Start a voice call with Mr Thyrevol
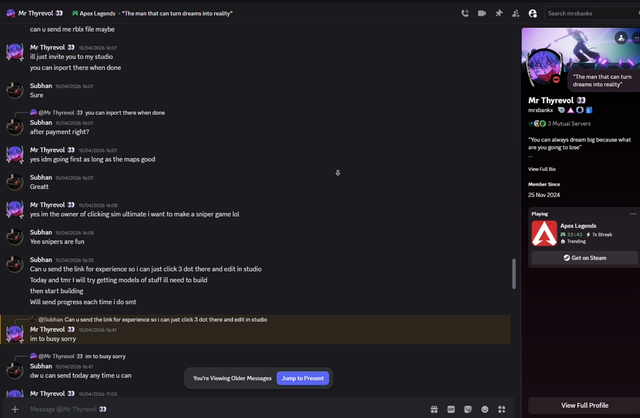The width and height of the screenshot is (640, 418). click(465, 13)
